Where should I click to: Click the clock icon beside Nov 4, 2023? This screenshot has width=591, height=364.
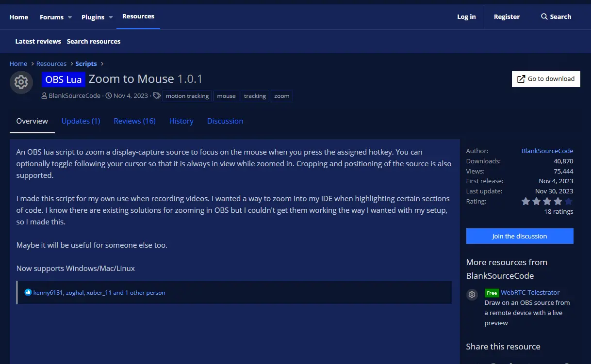[x=109, y=96]
